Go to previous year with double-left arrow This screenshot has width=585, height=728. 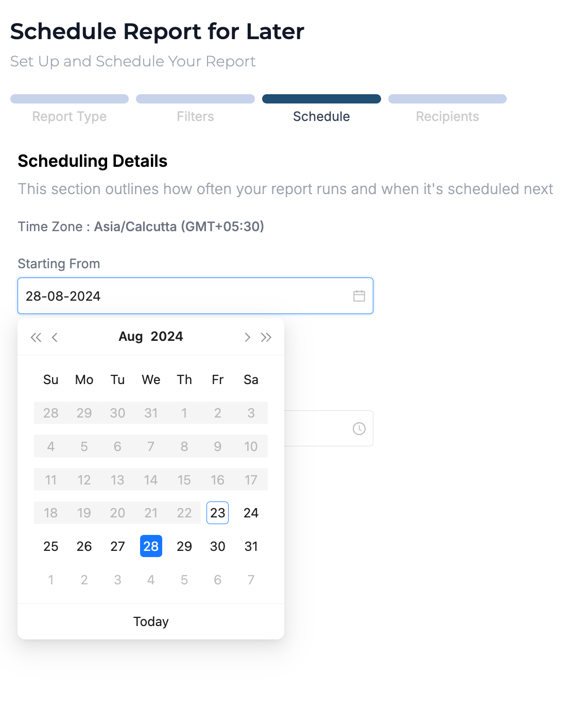coord(36,337)
